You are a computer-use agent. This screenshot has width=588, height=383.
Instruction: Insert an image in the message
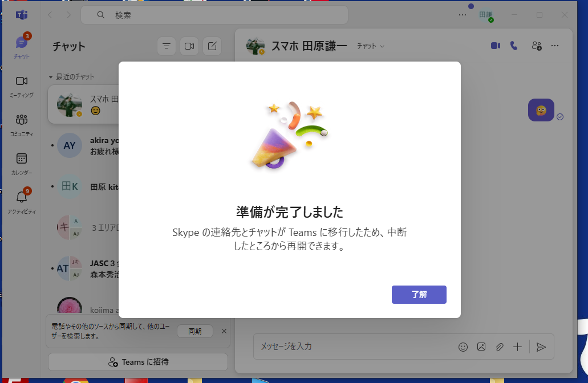point(481,347)
